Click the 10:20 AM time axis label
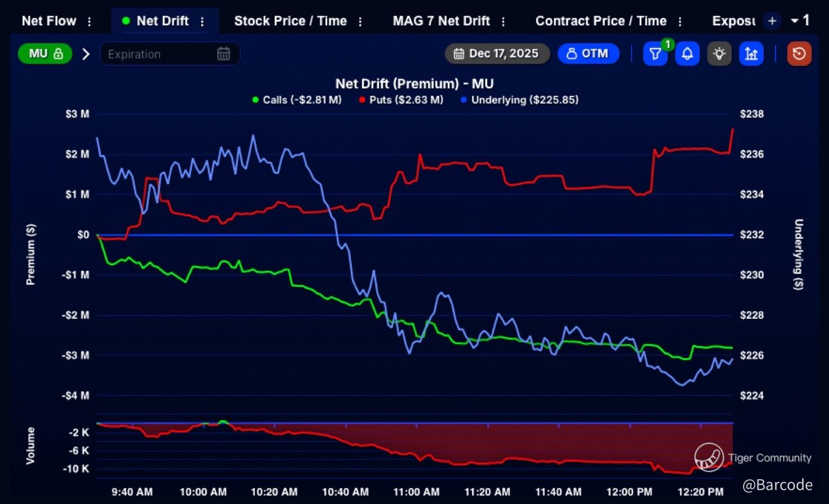This screenshot has width=829, height=504. [x=274, y=492]
